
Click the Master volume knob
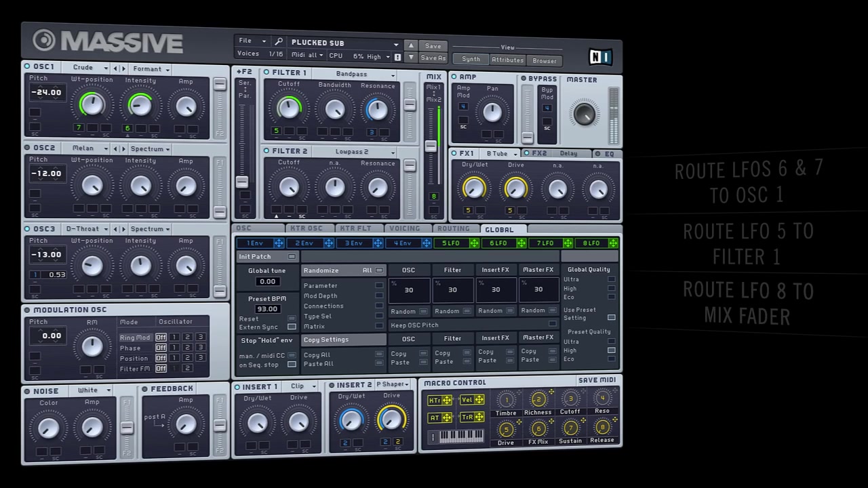coord(585,114)
